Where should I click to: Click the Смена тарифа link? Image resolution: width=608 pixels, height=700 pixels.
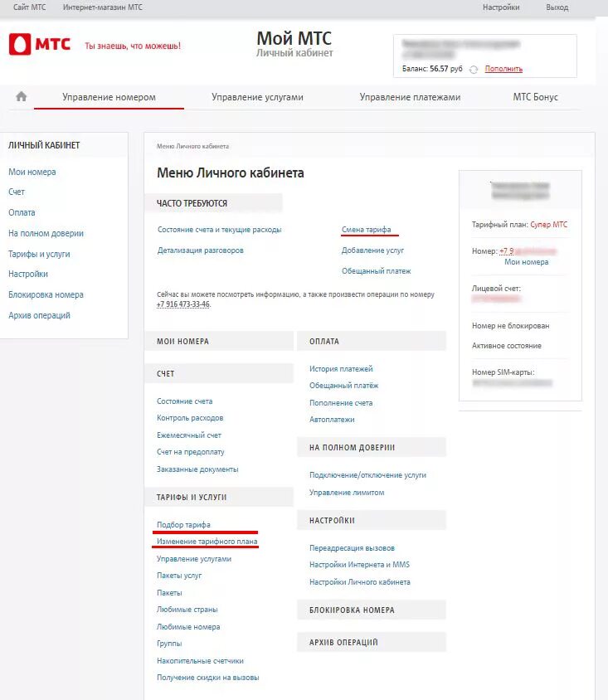click(x=367, y=230)
